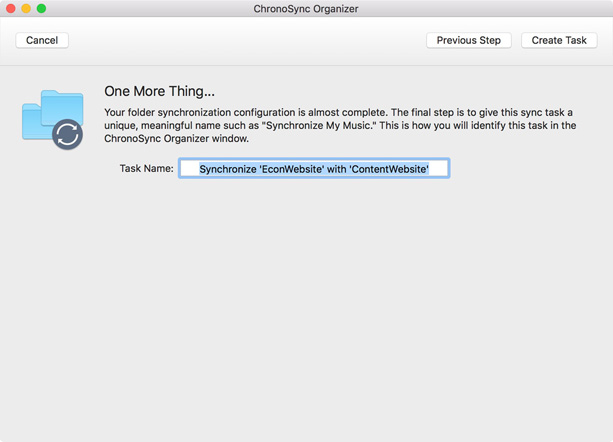613x442 pixels.
Task: Click the word Synchronize in the name field
Action: (228, 169)
